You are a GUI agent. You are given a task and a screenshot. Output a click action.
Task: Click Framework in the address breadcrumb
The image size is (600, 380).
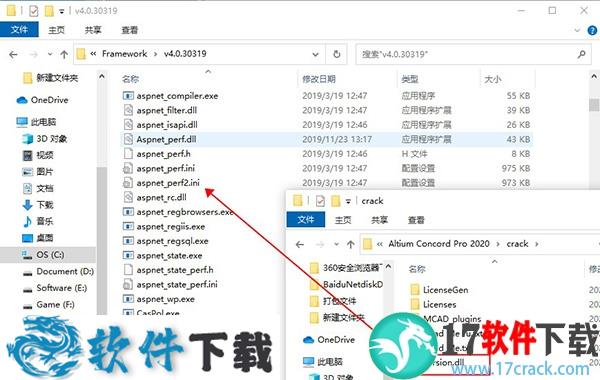(x=124, y=54)
